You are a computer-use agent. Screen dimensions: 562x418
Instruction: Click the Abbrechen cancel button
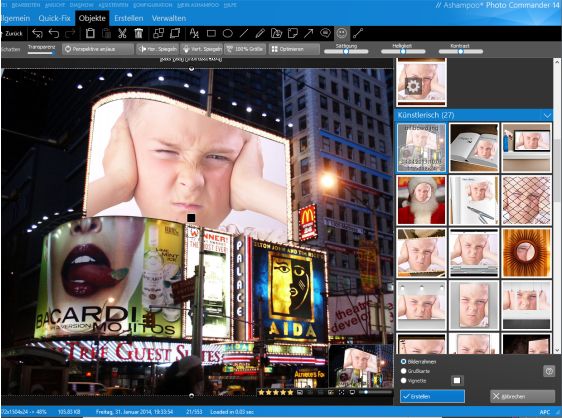522,396
